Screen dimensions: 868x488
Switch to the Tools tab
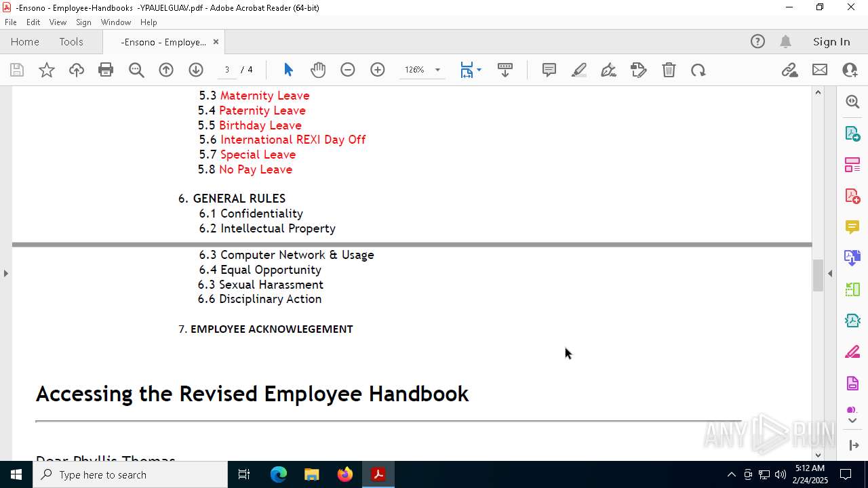[71, 42]
